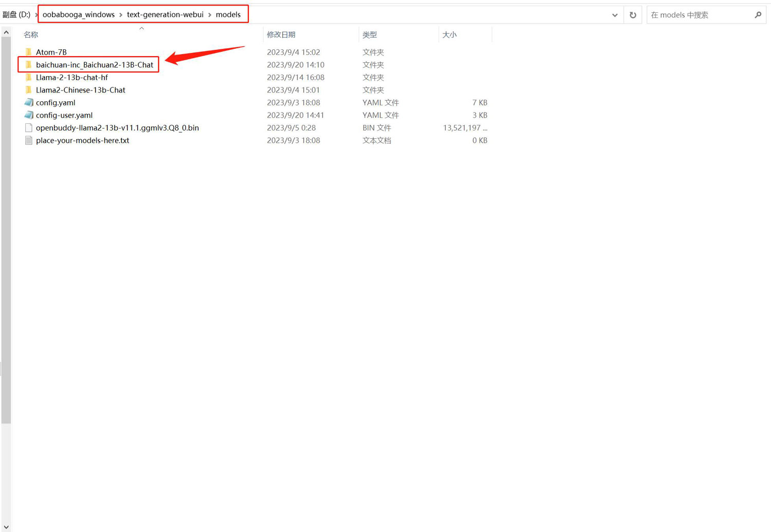Select the config.yaml file name
Viewport: 771px width, 532px height.
56,102
